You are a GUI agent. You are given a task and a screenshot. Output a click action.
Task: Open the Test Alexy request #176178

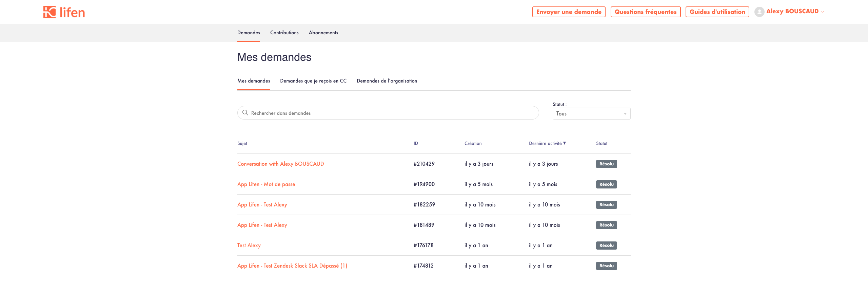click(x=249, y=245)
